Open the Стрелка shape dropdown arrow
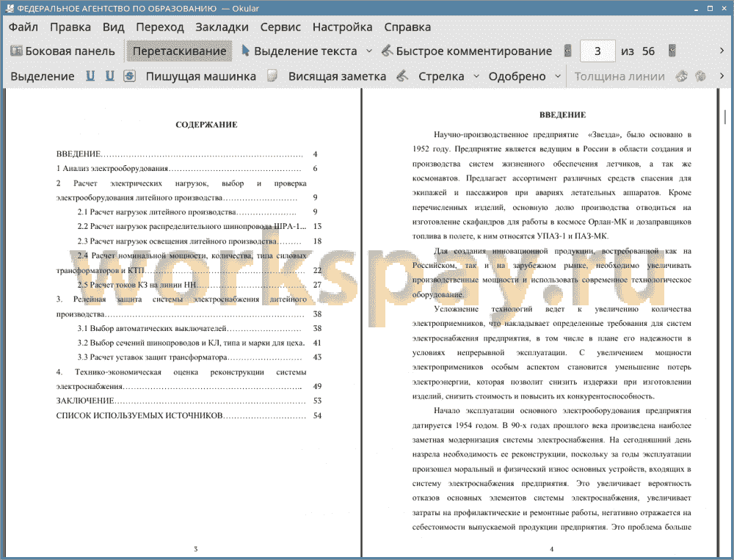Image resolution: width=734 pixels, height=560 pixels. pos(476,76)
